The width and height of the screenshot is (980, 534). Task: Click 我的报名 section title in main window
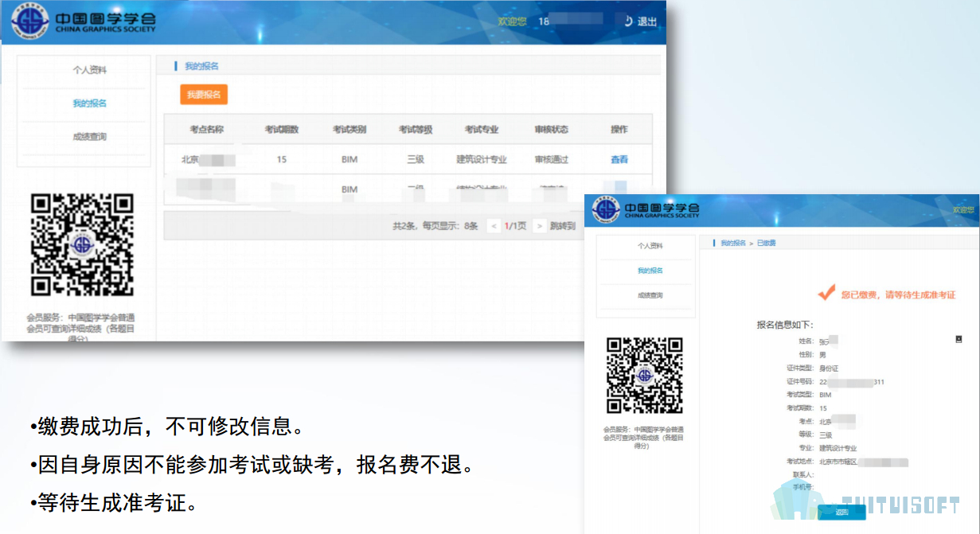[201, 66]
